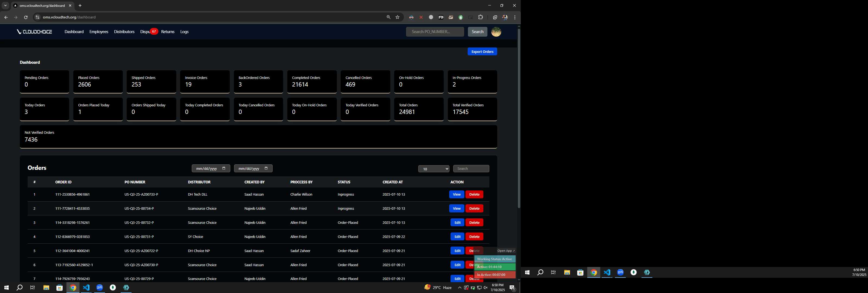
Task: Open Distributors in the navbar
Action: pos(124,32)
